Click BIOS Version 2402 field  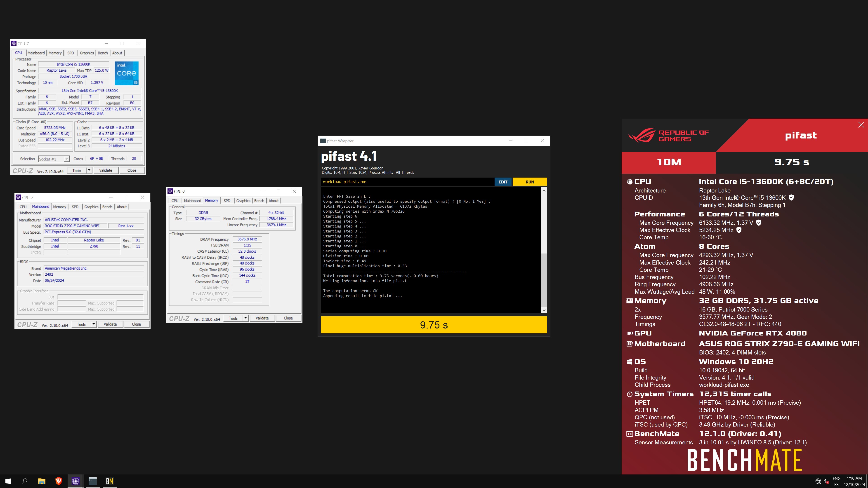pos(94,274)
